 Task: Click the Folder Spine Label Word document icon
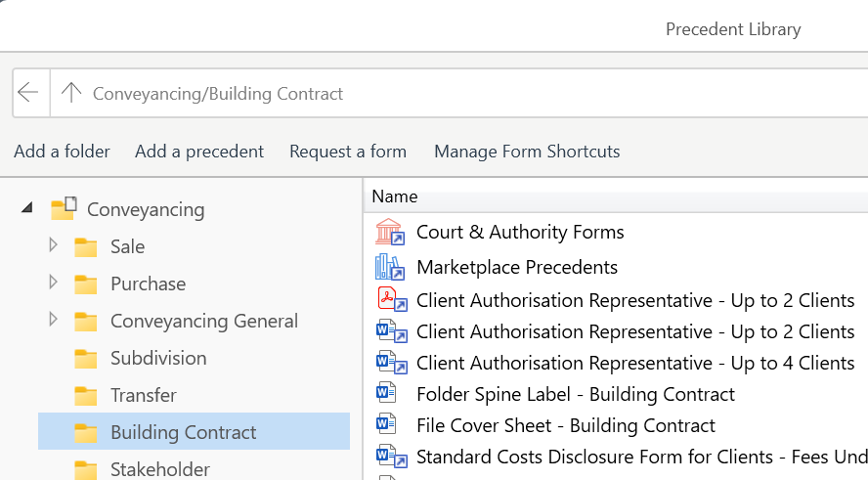coord(386,393)
